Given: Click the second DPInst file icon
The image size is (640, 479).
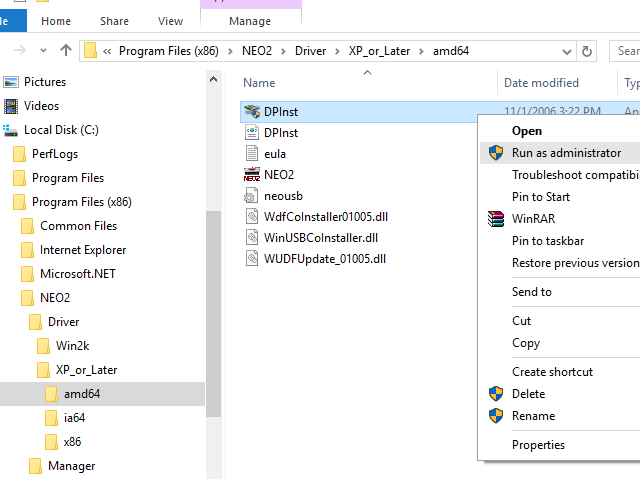Looking at the screenshot, I should click(x=253, y=133).
